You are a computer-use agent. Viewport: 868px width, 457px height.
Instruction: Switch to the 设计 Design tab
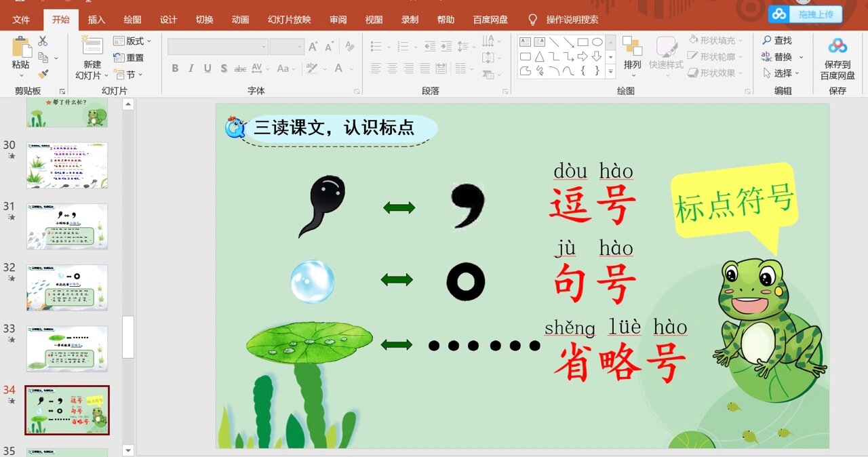tap(169, 20)
